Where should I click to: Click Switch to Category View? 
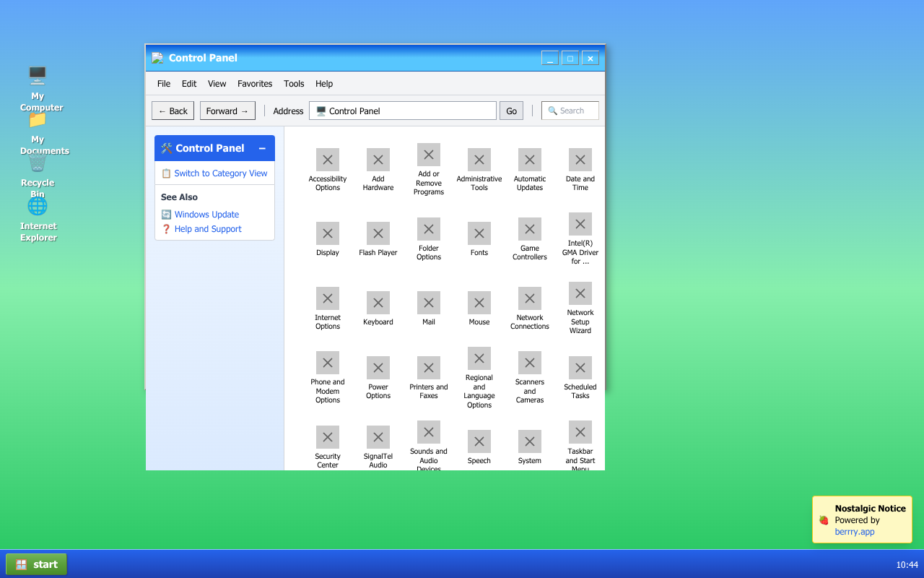(x=220, y=173)
